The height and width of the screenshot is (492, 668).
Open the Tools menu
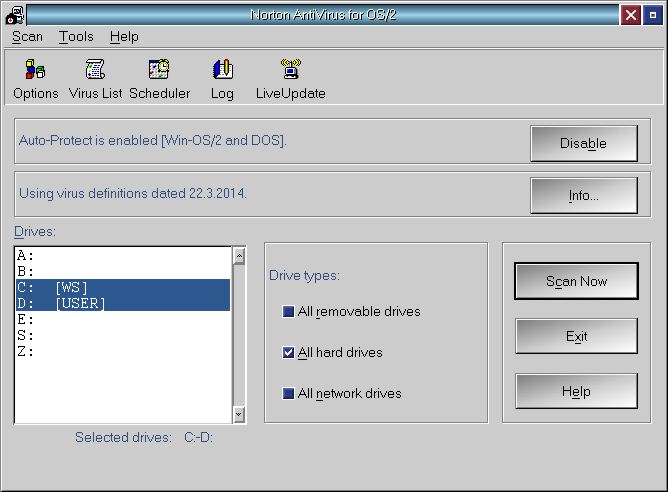point(76,37)
